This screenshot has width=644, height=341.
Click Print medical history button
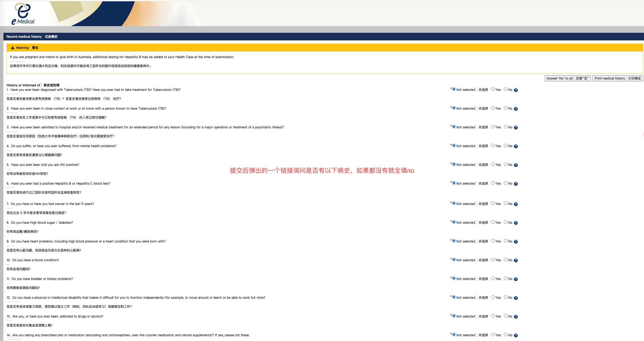tap(617, 78)
